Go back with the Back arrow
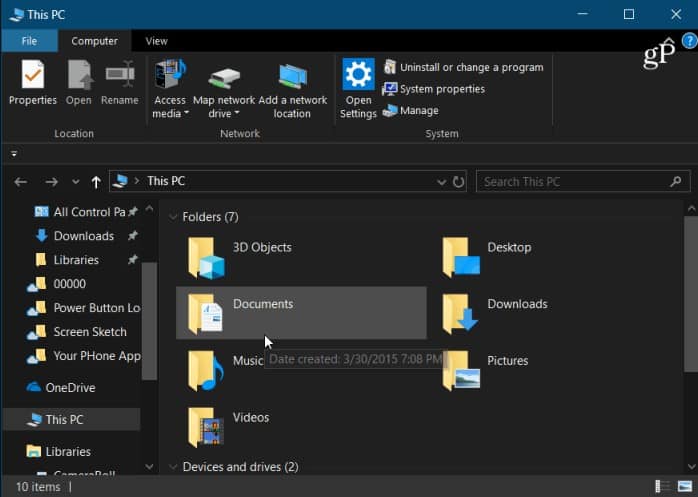Screen dimensions: 698x497 pos(20,182)
